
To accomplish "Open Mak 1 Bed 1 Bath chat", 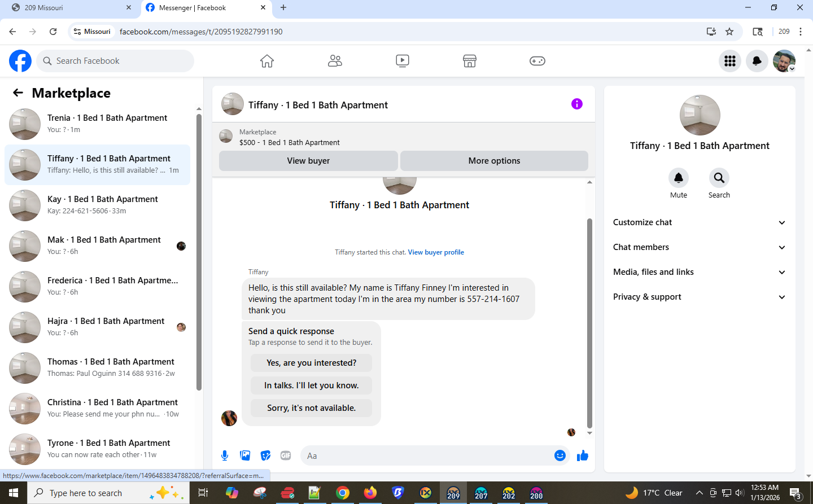I will [97, 246].
